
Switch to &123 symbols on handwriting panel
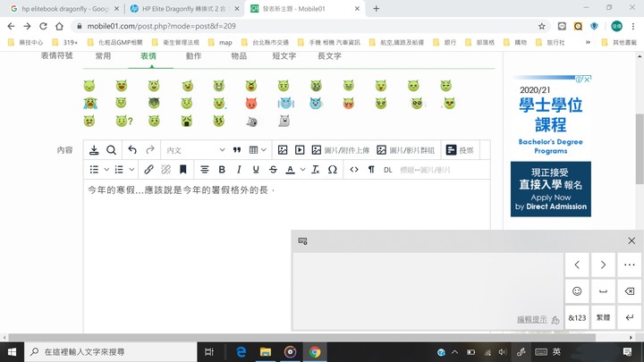tap(577, 317)
